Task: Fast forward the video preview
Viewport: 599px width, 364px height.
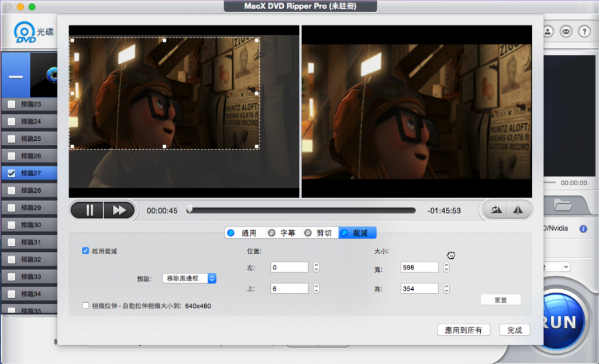Action: point(119,210)
